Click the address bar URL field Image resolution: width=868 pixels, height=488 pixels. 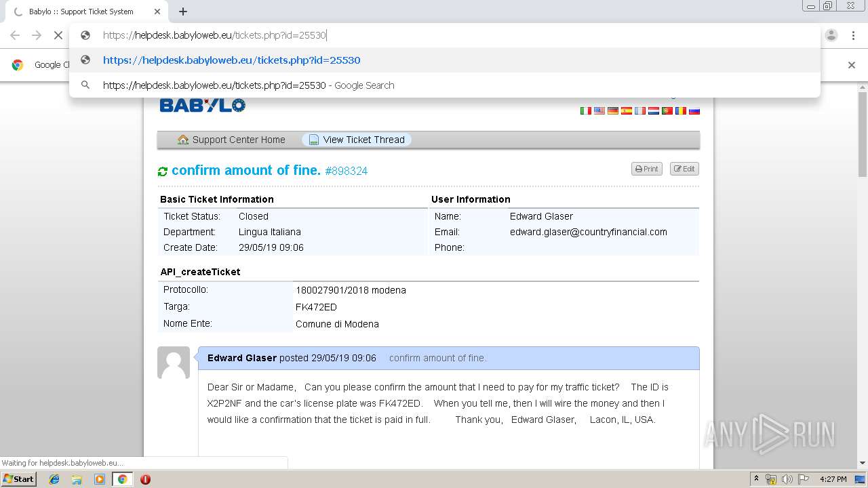444,35
